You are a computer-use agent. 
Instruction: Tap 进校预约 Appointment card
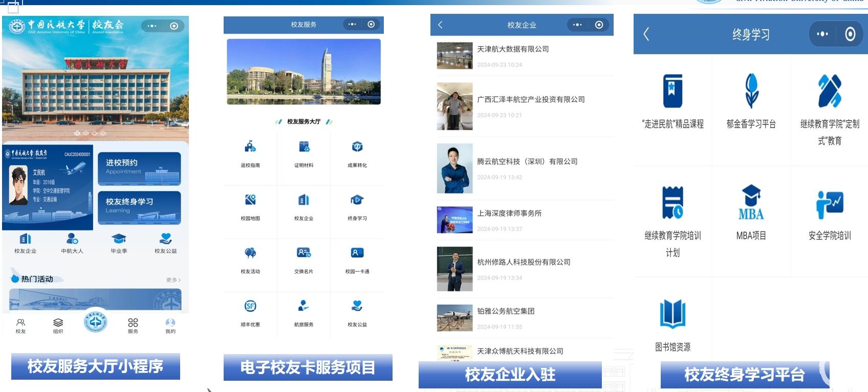pos(139,169)
